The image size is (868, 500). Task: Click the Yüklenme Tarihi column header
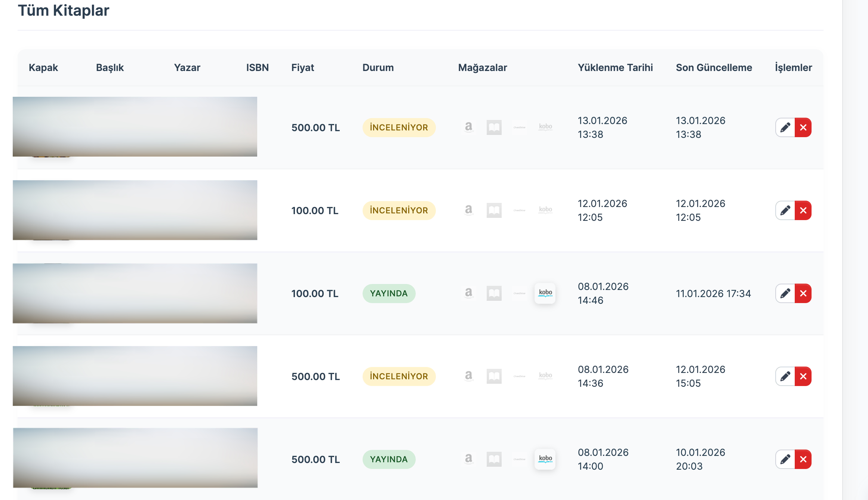click(615, 68)
